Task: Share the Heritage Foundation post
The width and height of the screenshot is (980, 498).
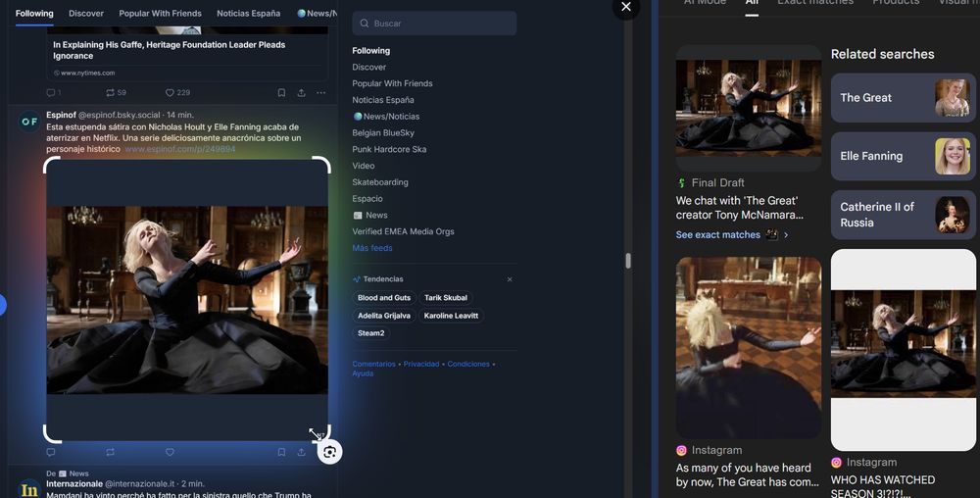Action: click(301, 92)
